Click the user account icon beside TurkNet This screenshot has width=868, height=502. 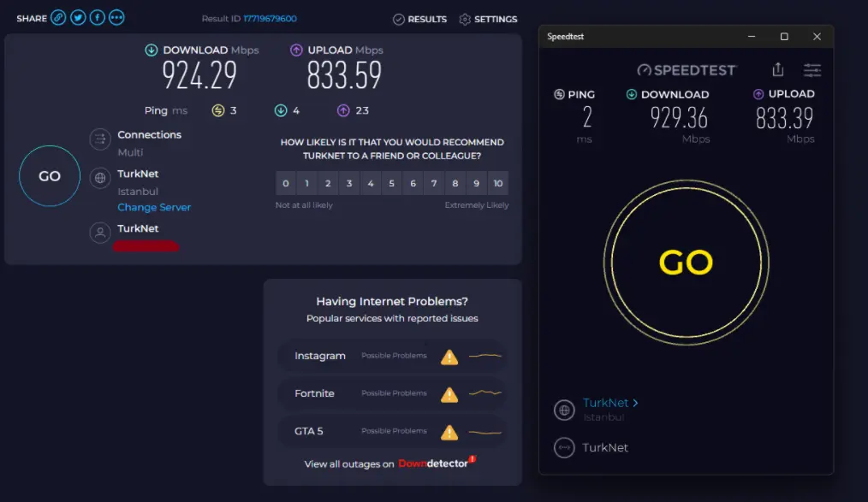[100, 233]
